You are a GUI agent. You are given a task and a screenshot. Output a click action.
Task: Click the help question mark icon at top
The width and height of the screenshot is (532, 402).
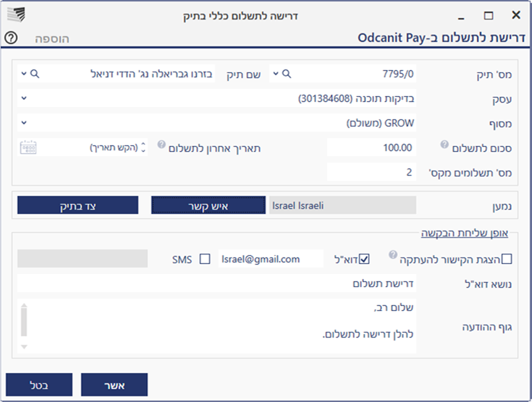(x=11, y=38)
